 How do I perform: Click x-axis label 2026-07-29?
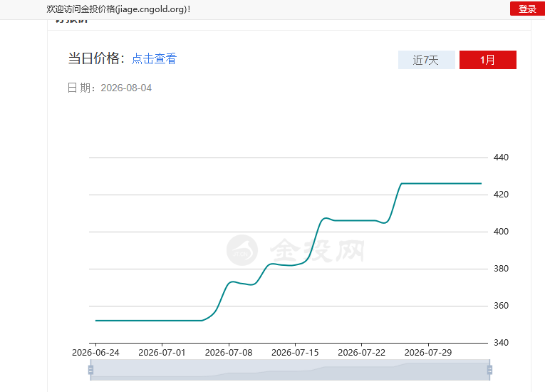(428, 353)
